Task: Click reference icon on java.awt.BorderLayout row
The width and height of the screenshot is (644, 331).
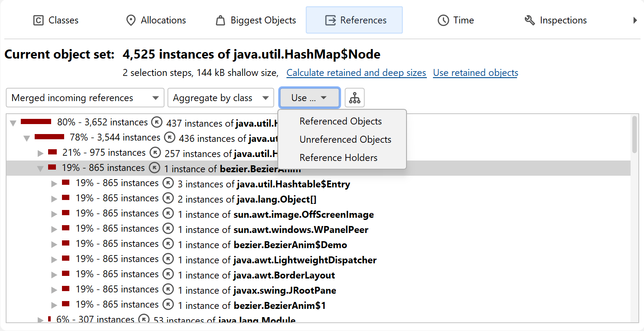Action: tap(168, 275)
